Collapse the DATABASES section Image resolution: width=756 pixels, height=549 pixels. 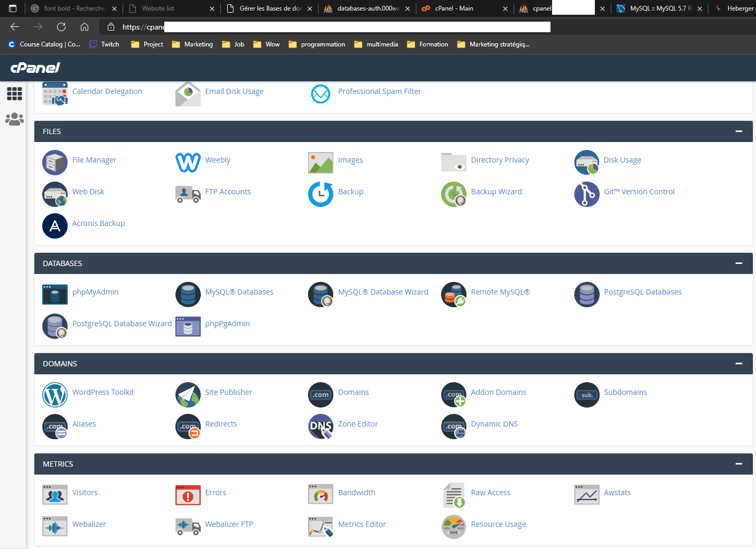pos(739,263)
